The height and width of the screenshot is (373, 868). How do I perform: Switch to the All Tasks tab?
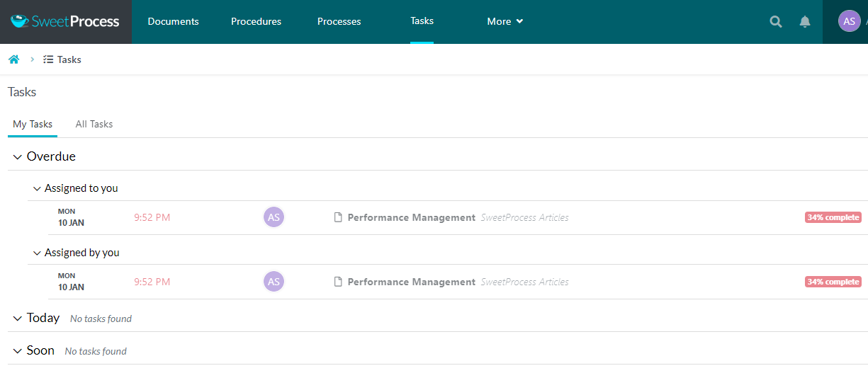coord(94,124)
